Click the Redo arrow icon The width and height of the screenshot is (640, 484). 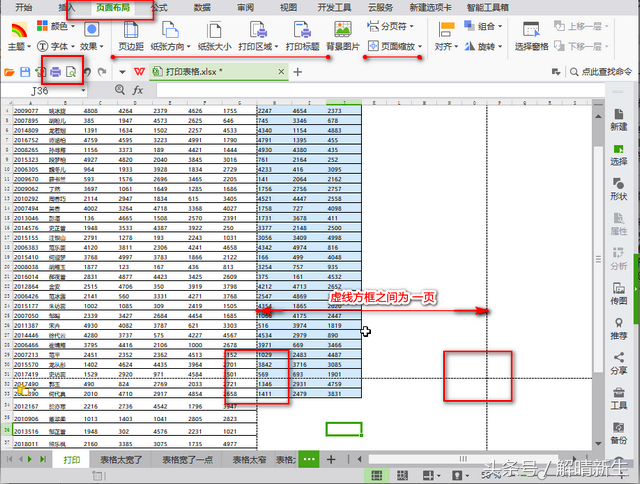pyautogui.click(x=102, y=72)
